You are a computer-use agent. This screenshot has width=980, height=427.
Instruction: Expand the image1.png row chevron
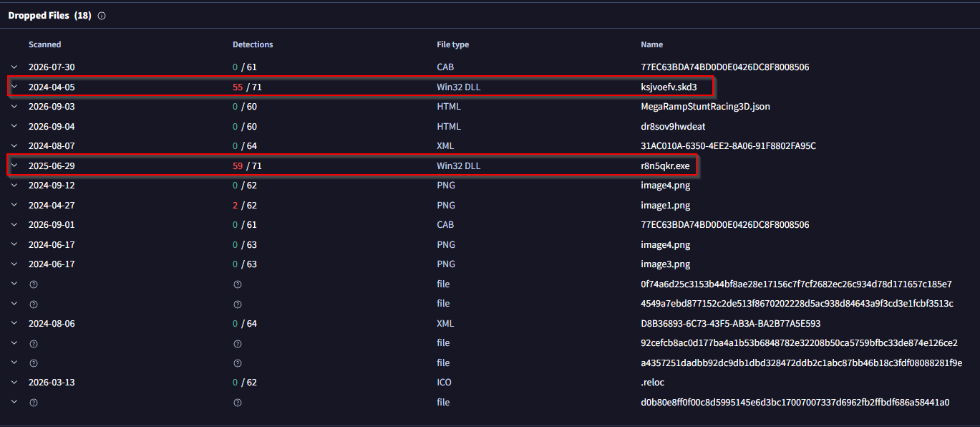14,205
